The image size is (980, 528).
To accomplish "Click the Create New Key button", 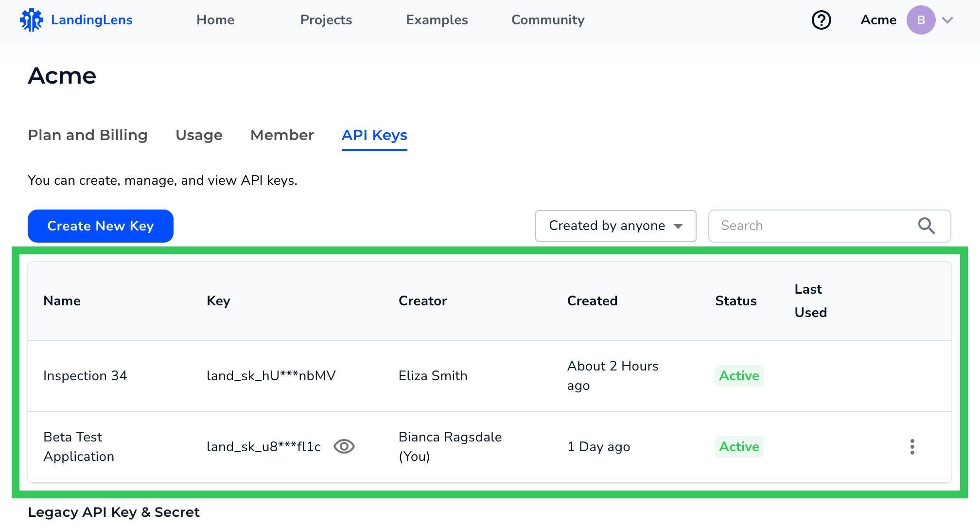I will point(100,226).
